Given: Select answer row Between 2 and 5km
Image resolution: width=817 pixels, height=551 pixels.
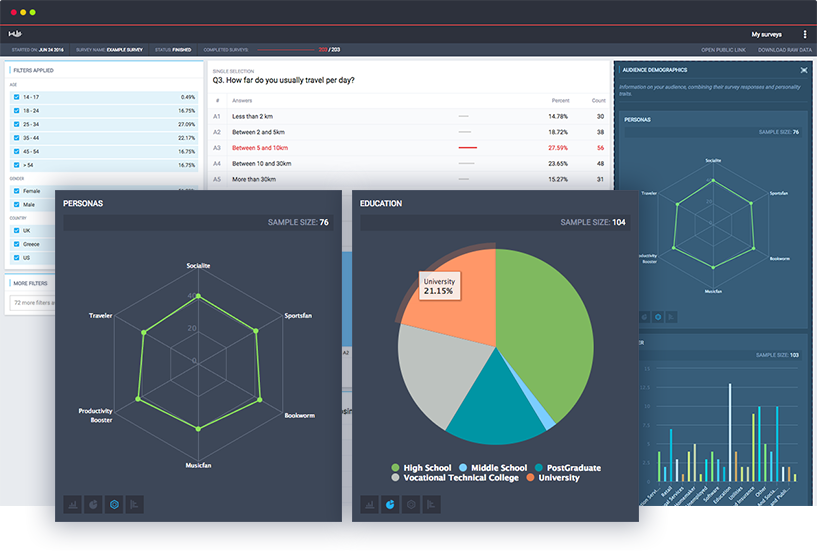Looking at the screenshot, I should (409, 132).
